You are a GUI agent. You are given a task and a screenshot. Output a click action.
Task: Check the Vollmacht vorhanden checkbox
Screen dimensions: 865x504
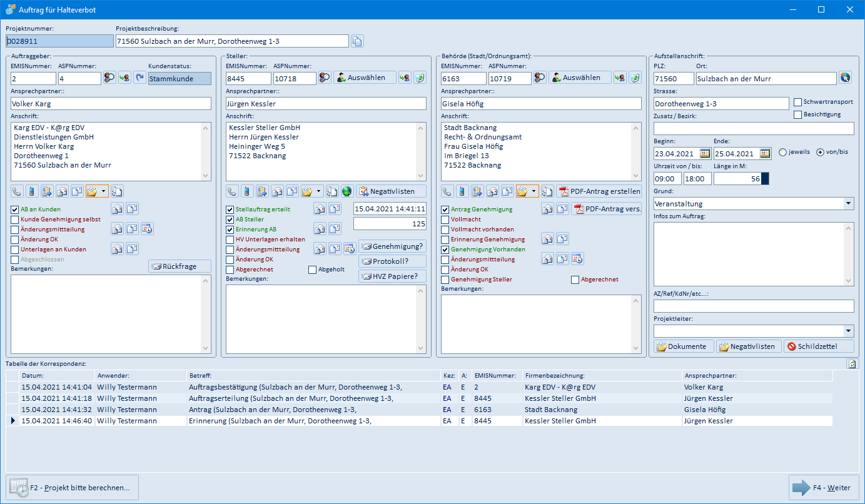(x=446, y=229)
